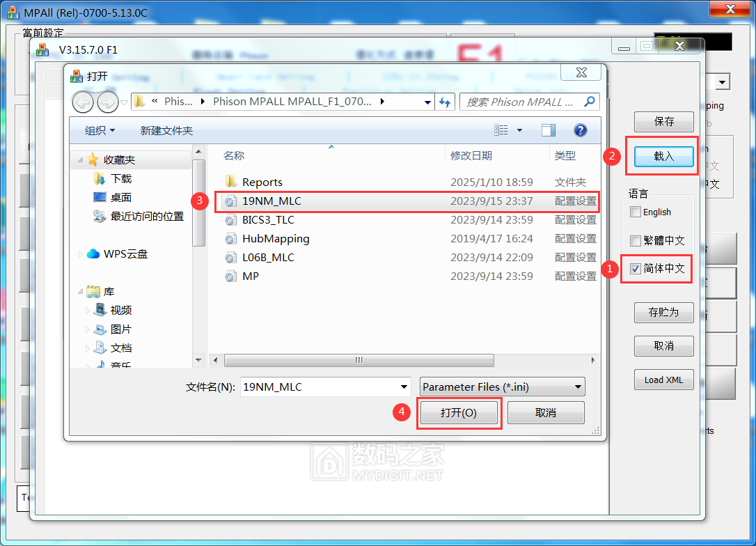Viewport: 756px width, 546px height.
Task: Click the 文件夹 type cell of Reports
Action: click(x=570, y=182)
